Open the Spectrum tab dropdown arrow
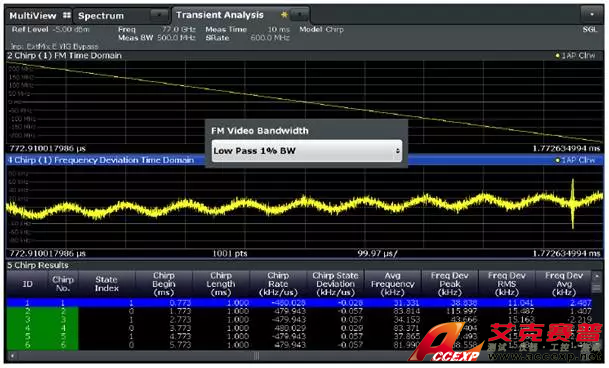609x368 pixels. pos(159,15)
